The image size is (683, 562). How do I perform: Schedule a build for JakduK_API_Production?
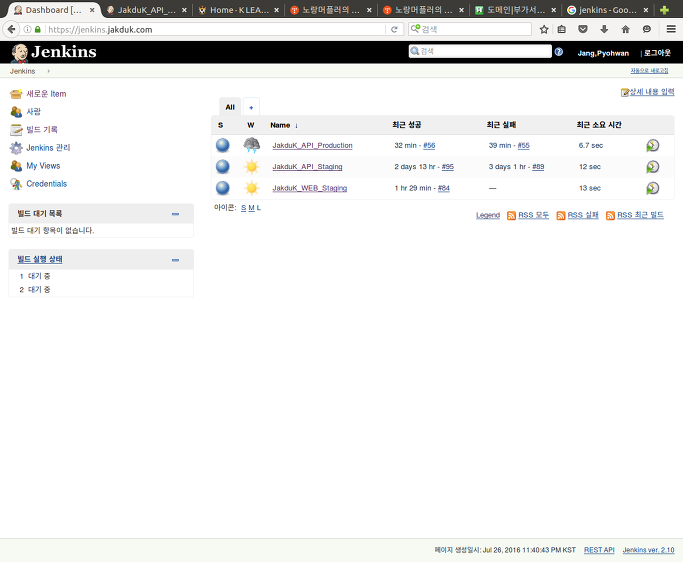click(x=652, y=146)
